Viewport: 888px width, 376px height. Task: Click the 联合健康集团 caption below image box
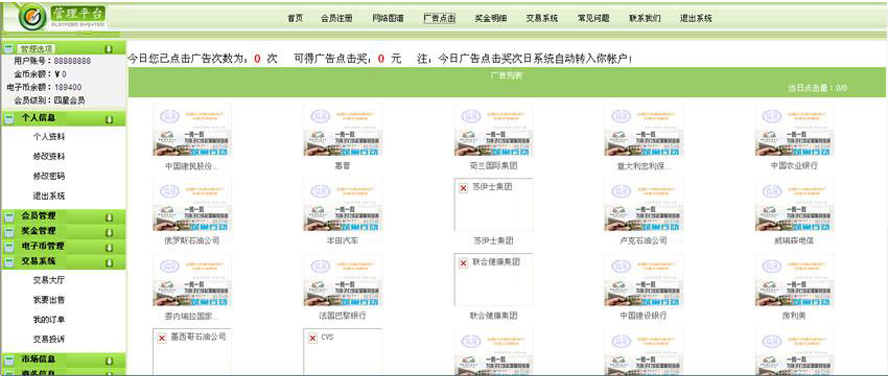[x=493, y=315]
